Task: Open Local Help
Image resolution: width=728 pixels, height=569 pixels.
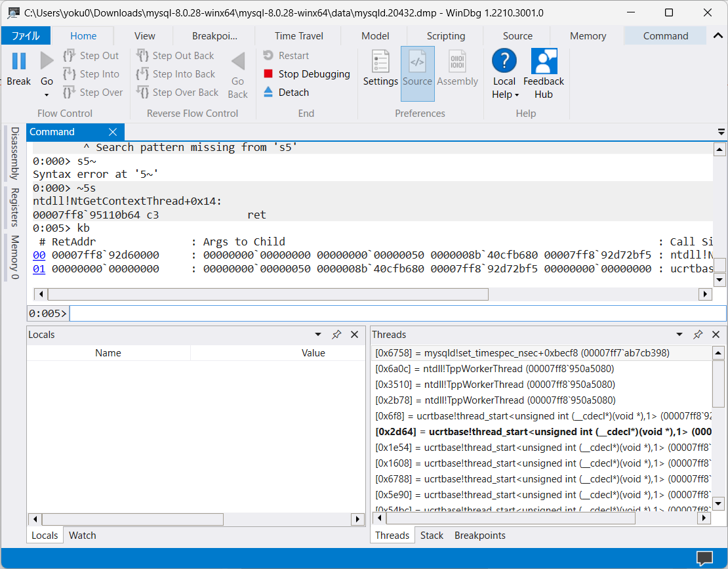Action: [x=504, y=68]
